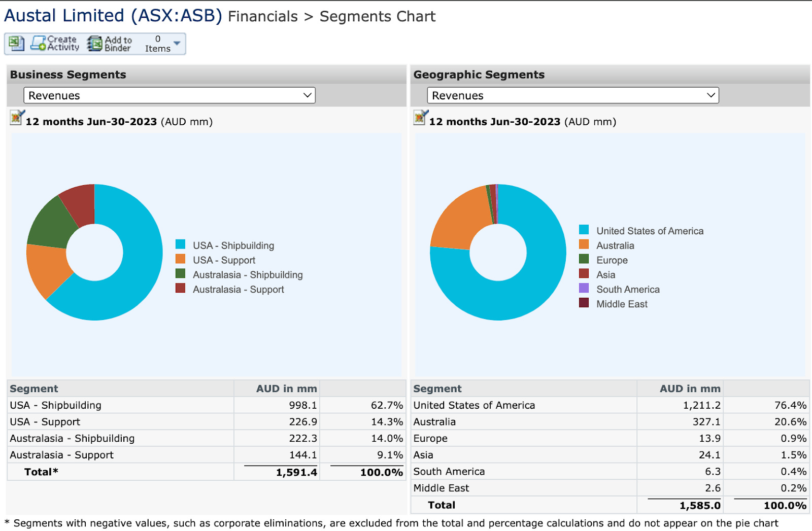Open the 0 Items binder dropdown arrow
812x531 pixels.
click(x=177, y=43)
